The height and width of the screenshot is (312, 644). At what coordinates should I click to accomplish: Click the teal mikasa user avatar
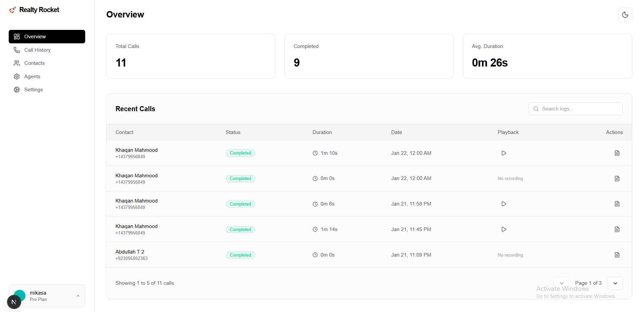20,296
